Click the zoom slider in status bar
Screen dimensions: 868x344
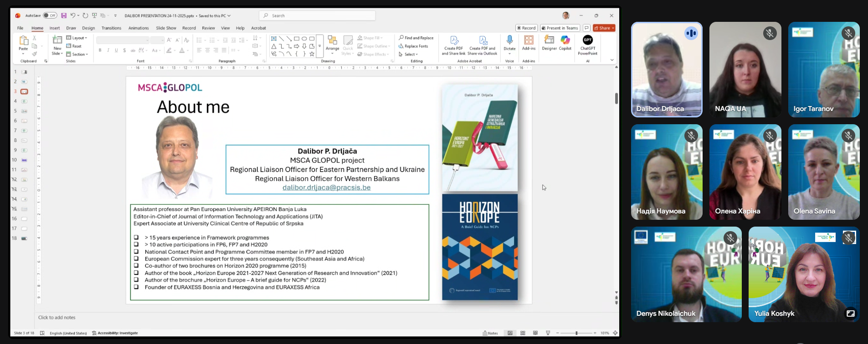[x=576, y=333]
